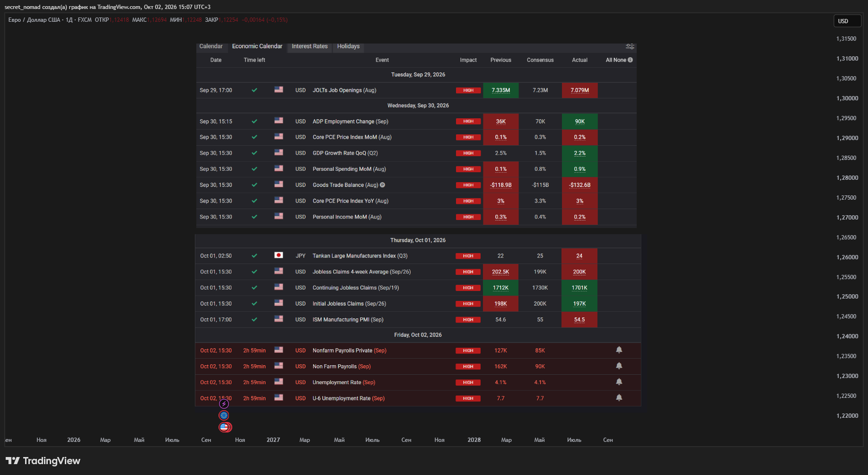Click the check mark in ADP Employment Change row
The image size is (868, 475).
(254, 122)
